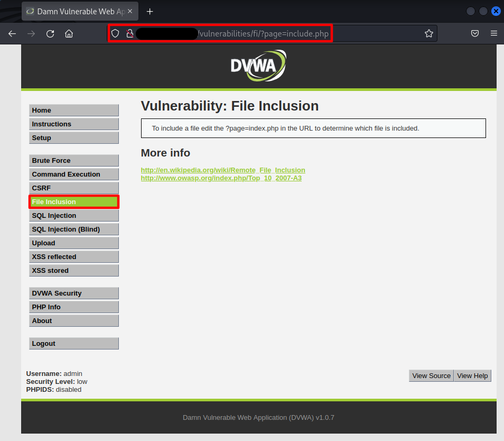Click the tracking protection shield icon
Screen dimensions: 504x441
(116, 34)
